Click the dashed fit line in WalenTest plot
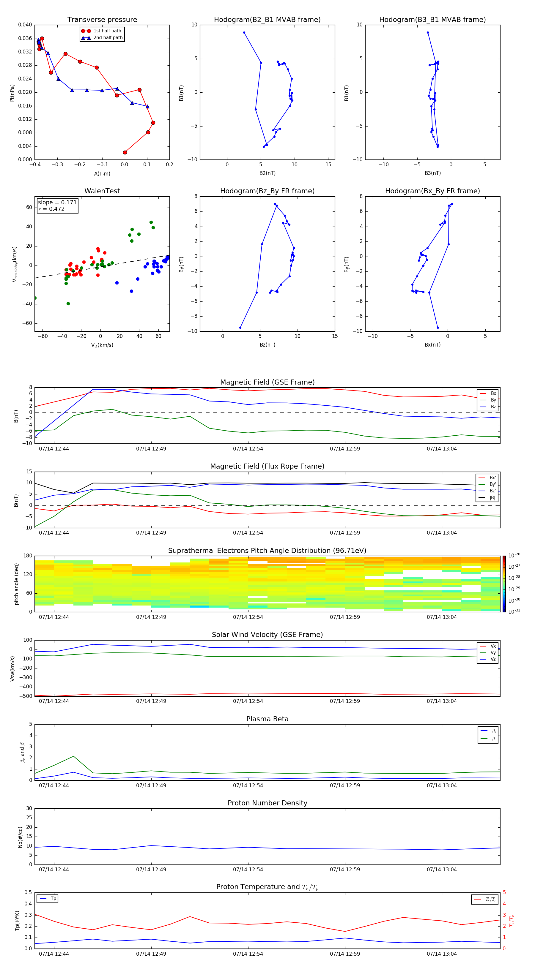 (x=102, y=267)
